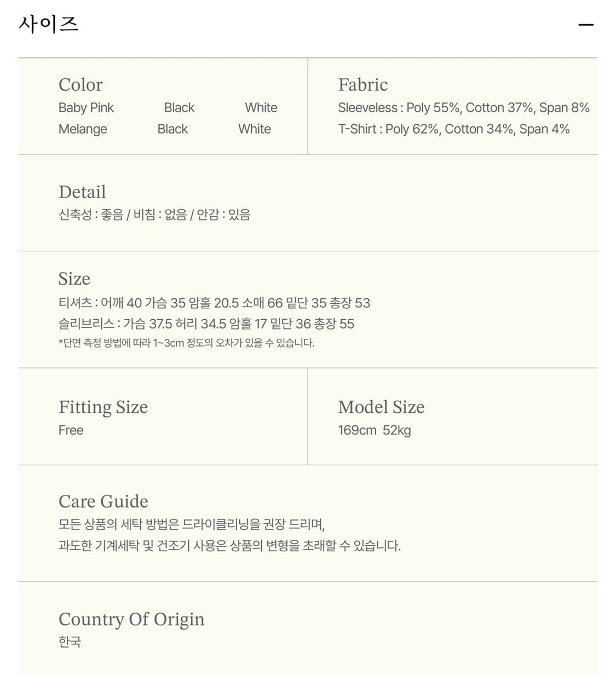
Task: Click the Color section heading
Action: pyautogui.click(x=80, y=85)
